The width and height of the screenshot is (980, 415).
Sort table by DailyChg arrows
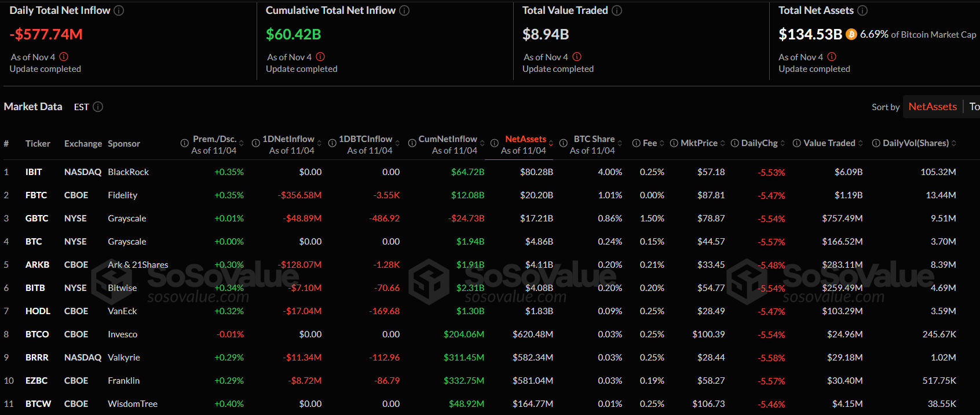click(782, 143)
